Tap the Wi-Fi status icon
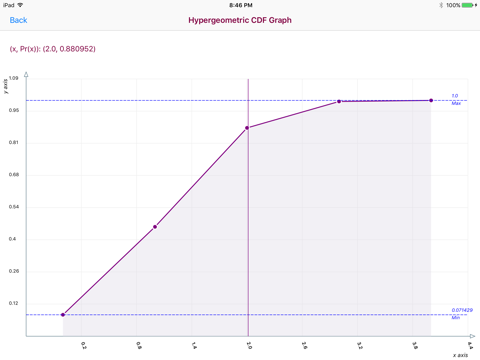Viewport: 480px width, 360px height. tap(20, 5)
